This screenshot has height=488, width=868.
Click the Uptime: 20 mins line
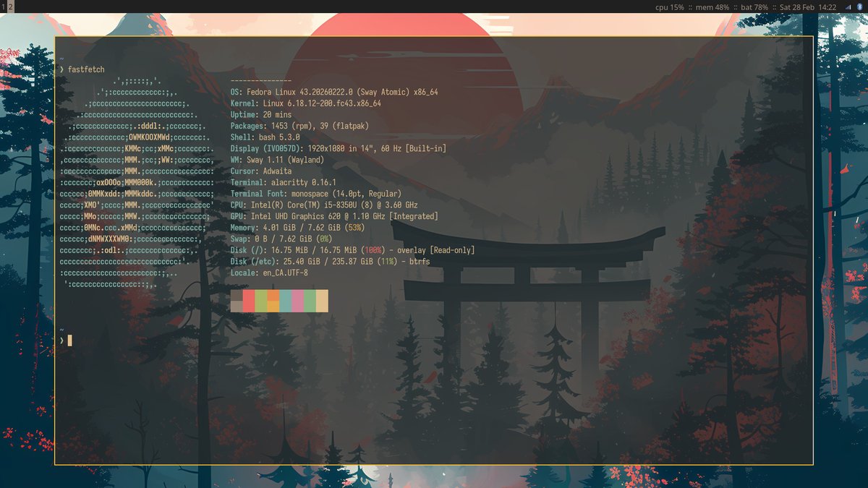[261, 115]
